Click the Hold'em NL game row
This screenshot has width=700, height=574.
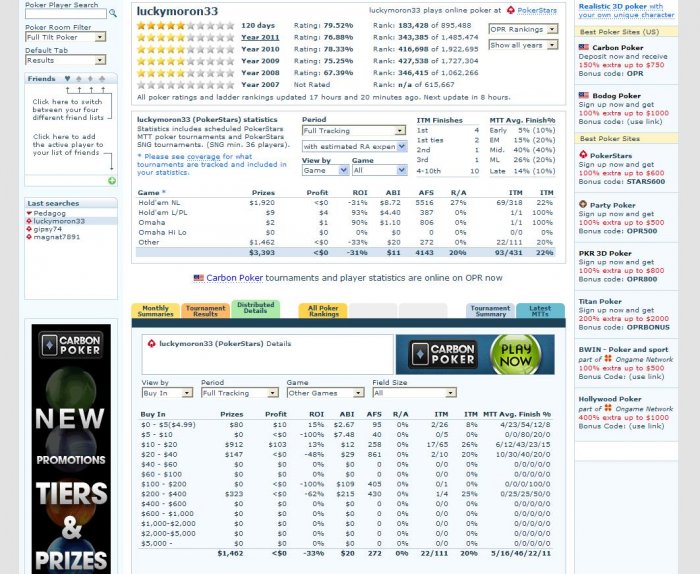tap(346, 203)
